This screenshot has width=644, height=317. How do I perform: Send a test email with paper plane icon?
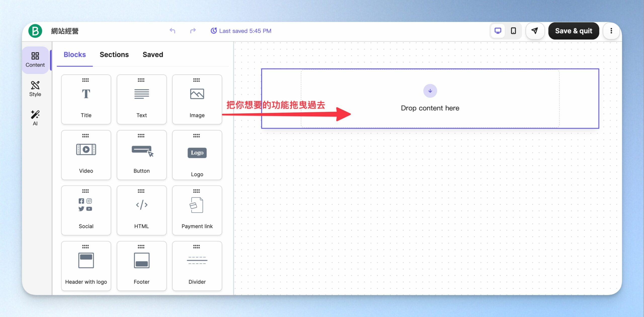tap(535, 31)
